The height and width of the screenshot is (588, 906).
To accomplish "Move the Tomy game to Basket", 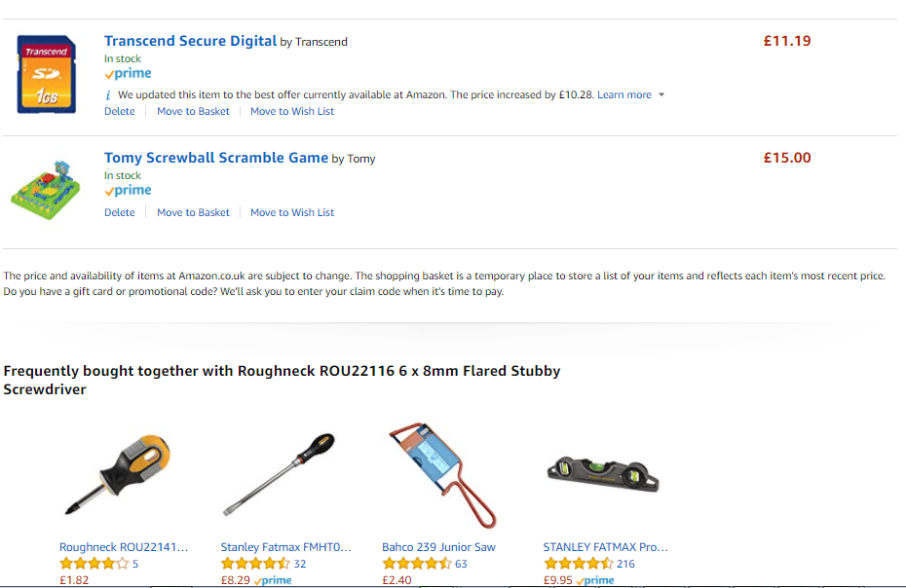I will [193, 212].
